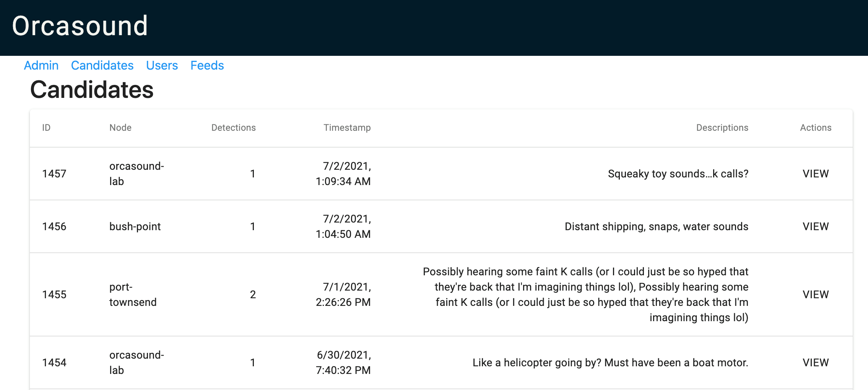The height and width of the screenshot is (390, 868).
Task: Click the Node column header
Action: [120, 128]
